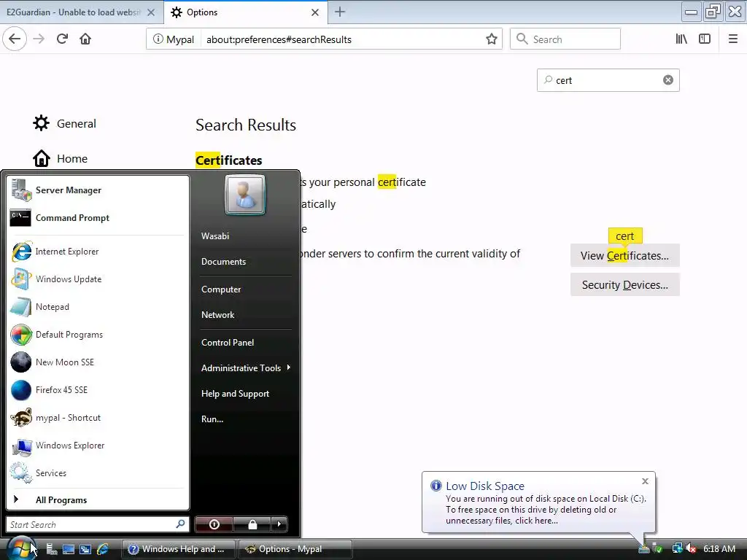The image size is (747, 560).
Task: Click Security Devices... button
Action: [624, 285]
